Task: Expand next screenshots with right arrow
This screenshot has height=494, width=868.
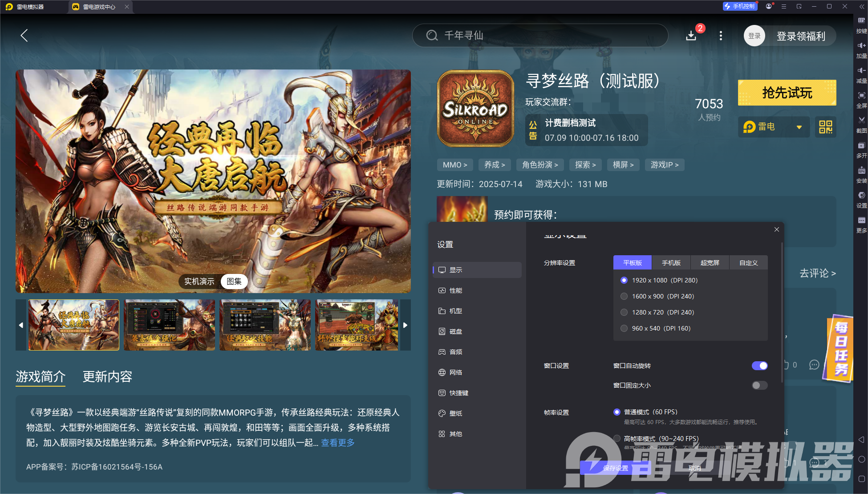Action: tap(405, 325)
